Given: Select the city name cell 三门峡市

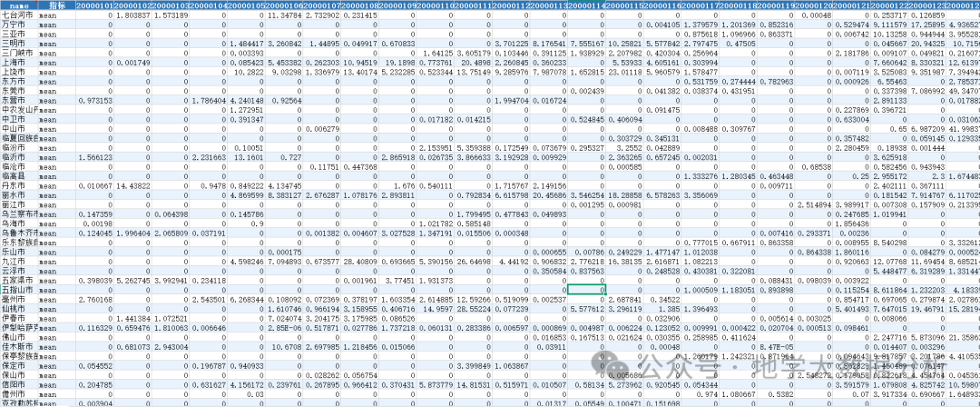Looking at the screenshot, I should pos(19,52).
